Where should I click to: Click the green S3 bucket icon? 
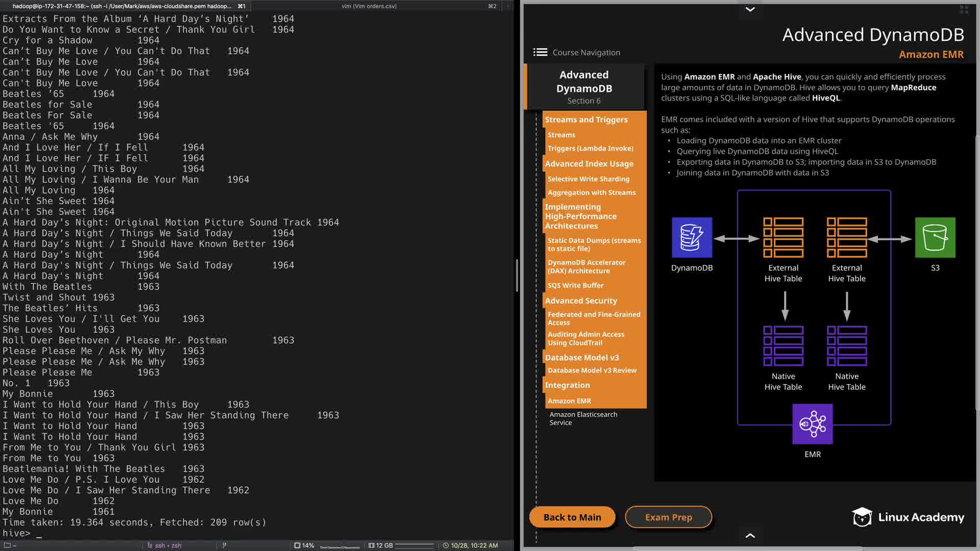click(x=935, y=238)
